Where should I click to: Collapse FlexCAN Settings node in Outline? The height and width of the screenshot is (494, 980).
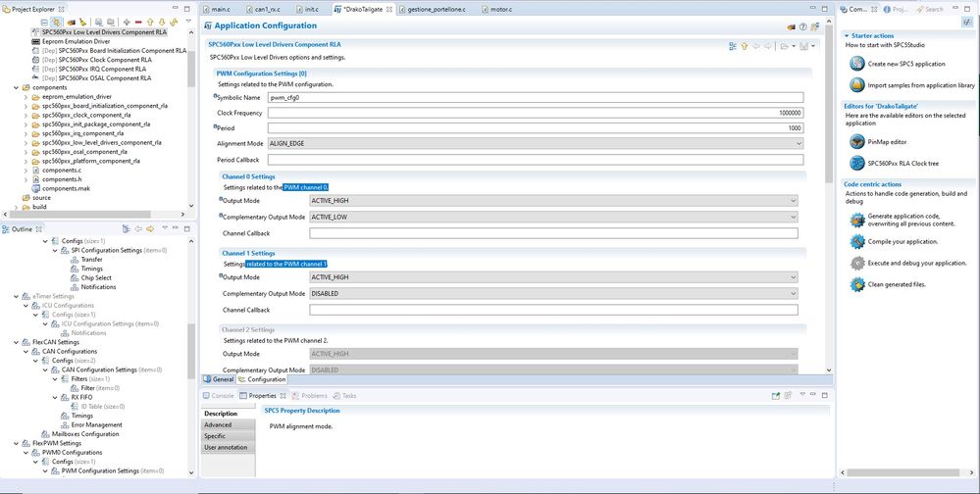pyautogui.click(x=17, y=342)
